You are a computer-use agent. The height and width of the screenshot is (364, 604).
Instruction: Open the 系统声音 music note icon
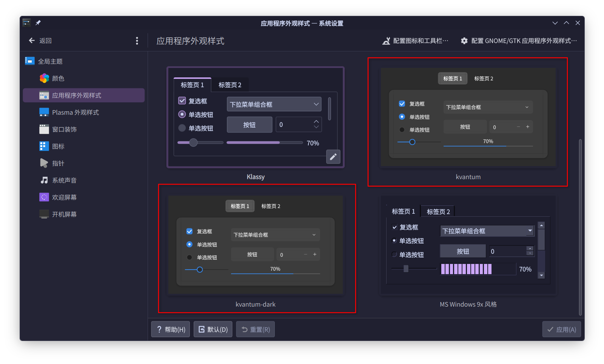[x=44, y=180]
